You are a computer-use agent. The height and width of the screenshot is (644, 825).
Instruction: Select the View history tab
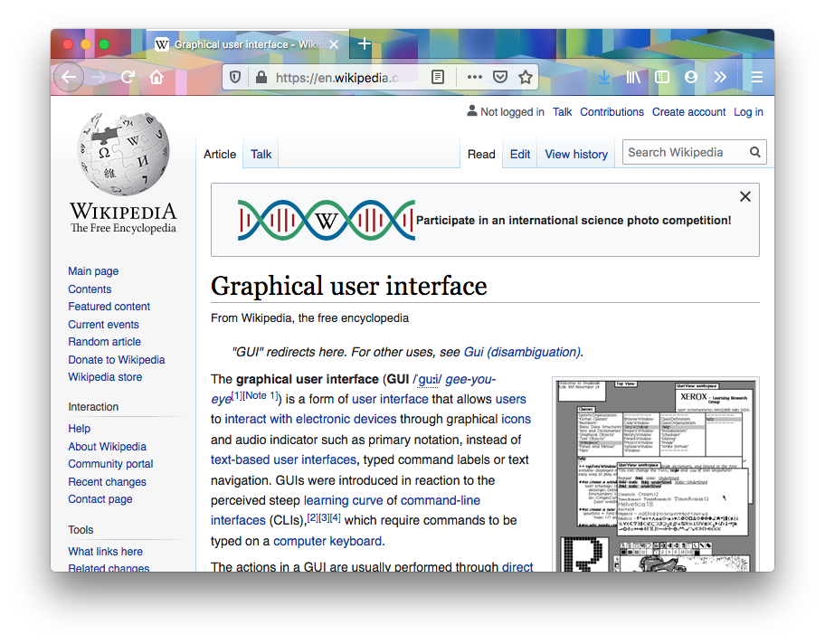tap(575, 154)
